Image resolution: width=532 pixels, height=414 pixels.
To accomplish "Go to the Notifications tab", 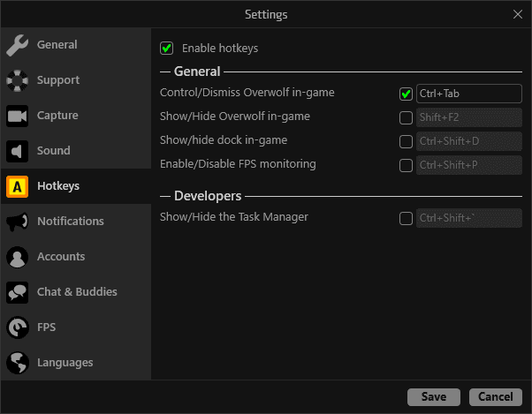I will tap(76, 222).
